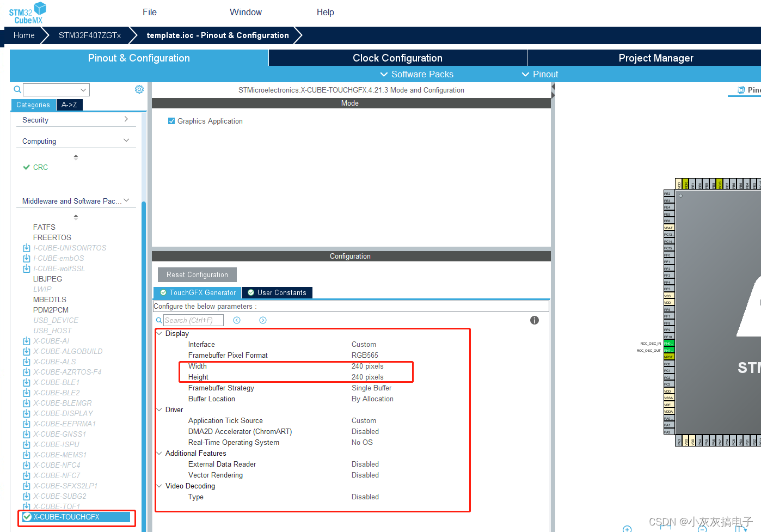Click the download icon beside X-CUBE-NFC4
This screenshot has height=532, width=761.
pos(26,465)
